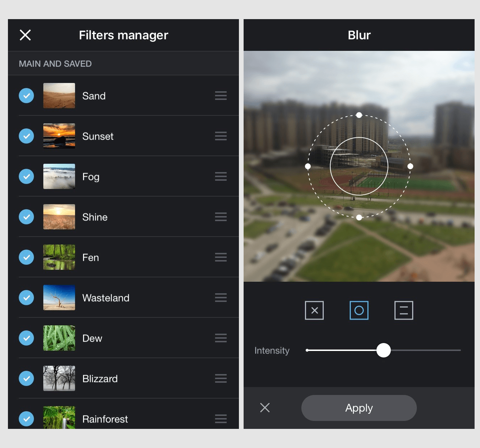Viewport: 480px width, 448px height.
Task: Tap the Blizzard row drag handle
Action: tap(221, 378)
